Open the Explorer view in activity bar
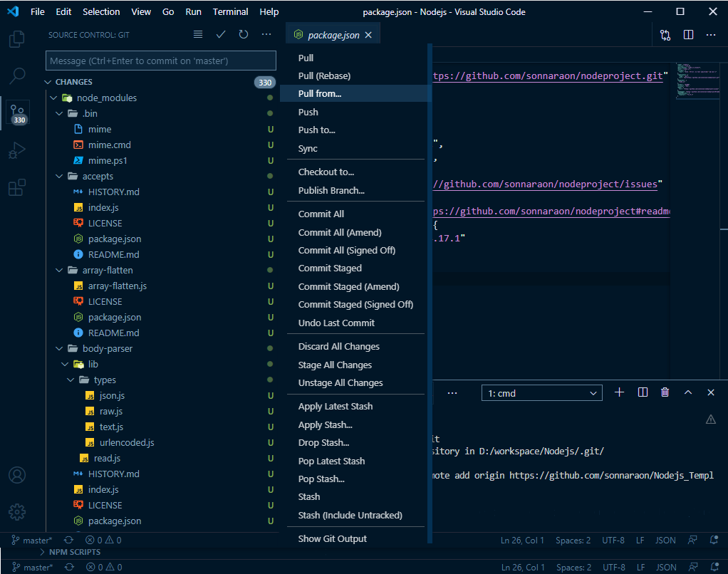 point(16,39)
